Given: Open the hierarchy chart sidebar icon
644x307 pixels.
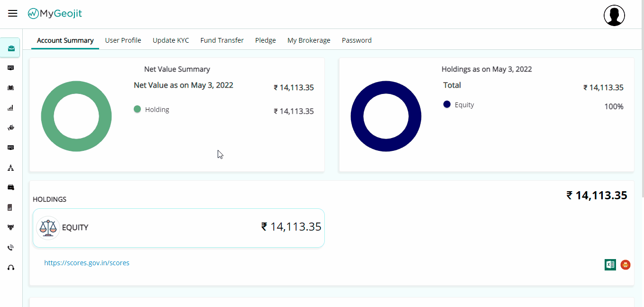Looking at the screenshot, I should [x=10, y=167].
